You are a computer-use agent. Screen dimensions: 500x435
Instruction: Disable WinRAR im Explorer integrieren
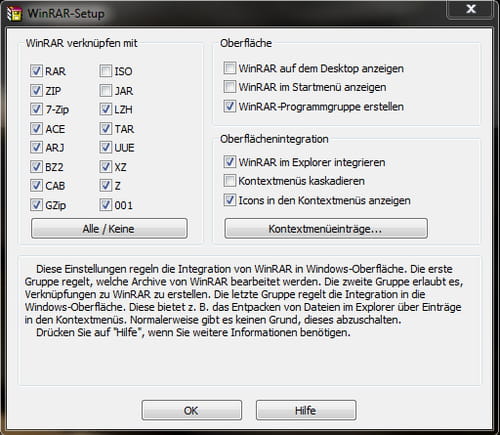[230, 162]
